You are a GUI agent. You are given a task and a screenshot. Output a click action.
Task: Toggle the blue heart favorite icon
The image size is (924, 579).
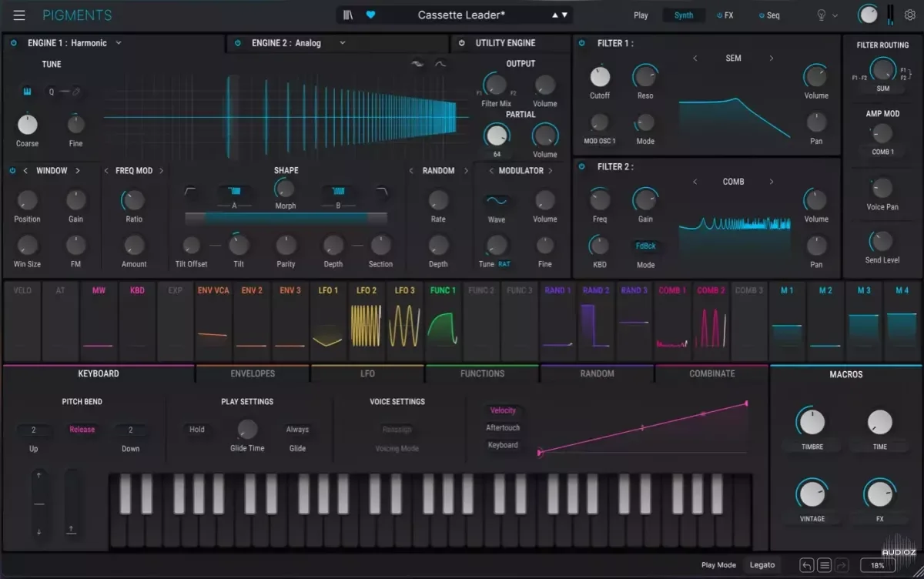tap(370, 15)
